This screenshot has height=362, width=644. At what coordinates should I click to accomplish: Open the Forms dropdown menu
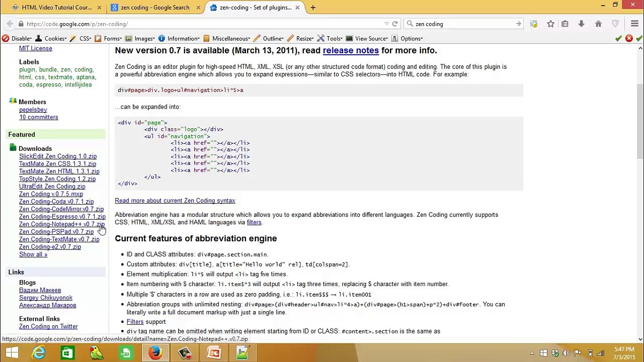click(109, 38)
